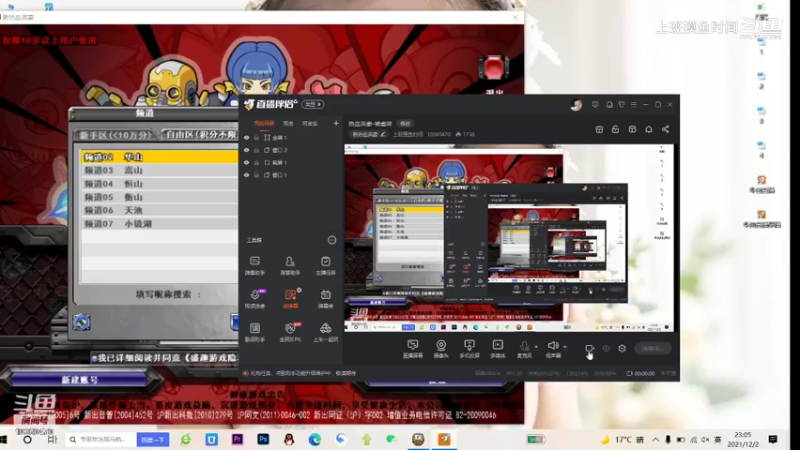
Task: Click the 新建账号 button
Action: pos(80,380)
